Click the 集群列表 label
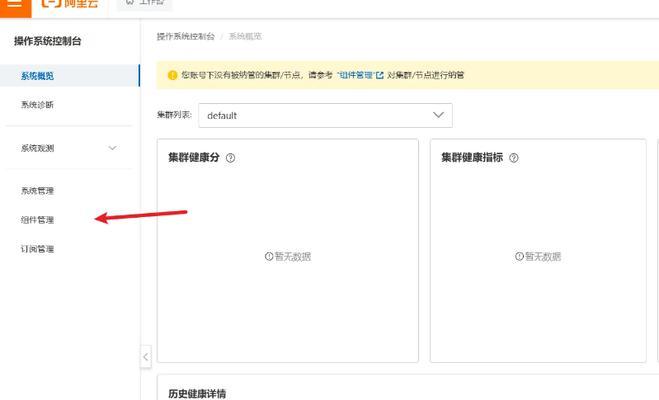 click(x=174, y=115)
